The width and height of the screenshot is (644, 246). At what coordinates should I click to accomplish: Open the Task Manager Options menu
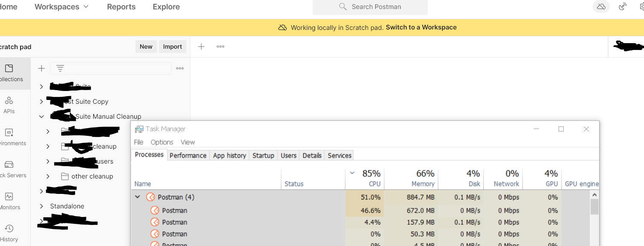[x=162, y=142]
